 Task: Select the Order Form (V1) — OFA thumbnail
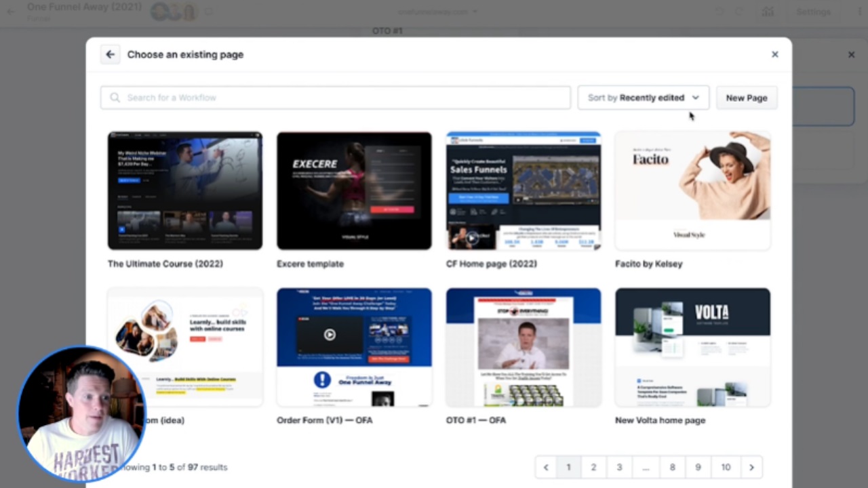coord(354,347)
